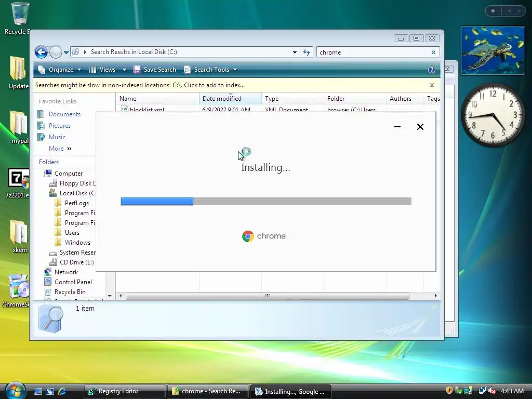The height and width of the screenshot is (399, 532).
Task: Open the Organize menu
Action: 60,70
